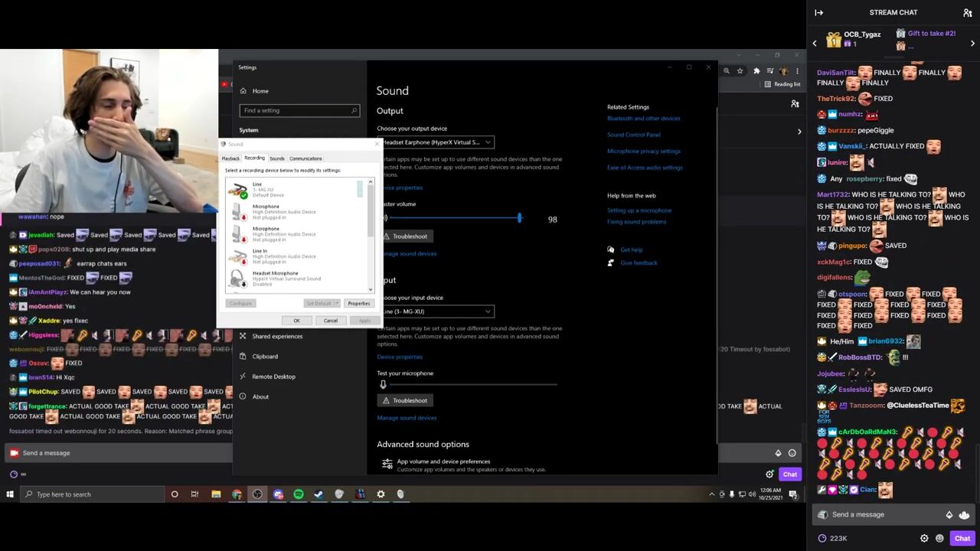The height and width of the screenshot is (551, 980).
Task: Open OBS Studio from the taskbar
Action: [257, 494]
